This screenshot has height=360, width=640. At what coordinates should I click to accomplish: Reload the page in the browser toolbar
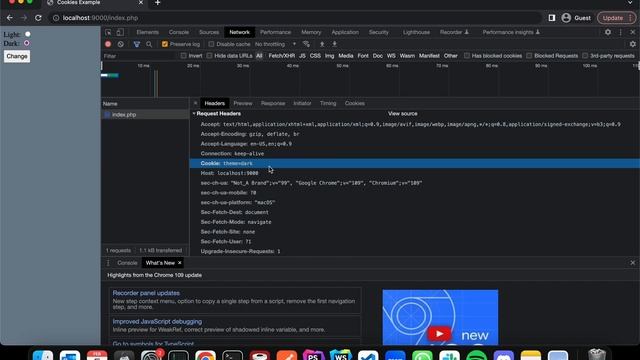tap(38, 18)
